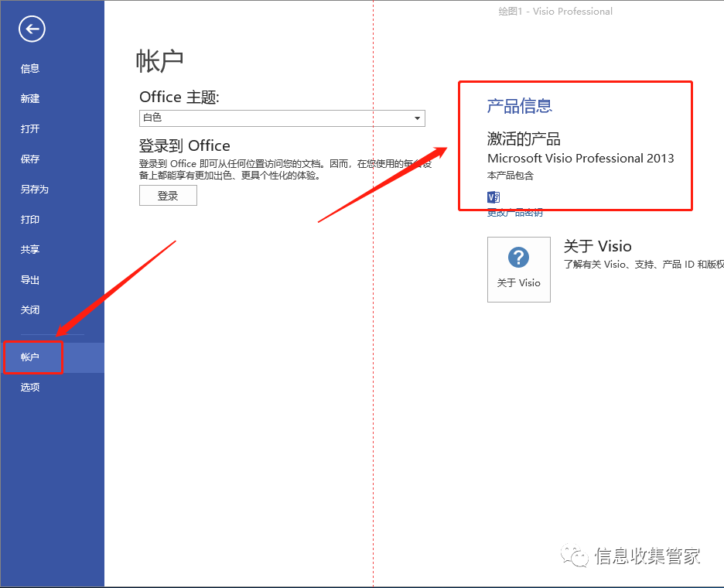
Task: Select 打开 in the left menu
Action: click(29, 128)
